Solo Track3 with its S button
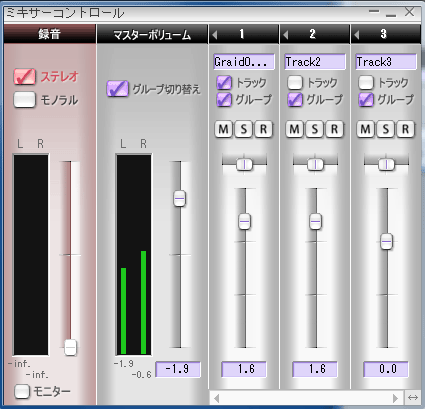Screen dimensions: 425x409 tap(386, 129)
